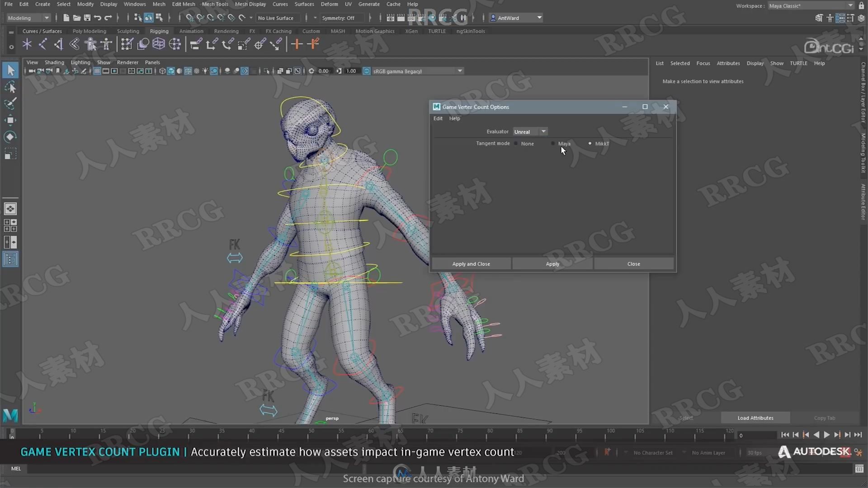The image size is (868, 488).
Task: Click the Quick Rig figure shelf icon
Action: [107, 44]
